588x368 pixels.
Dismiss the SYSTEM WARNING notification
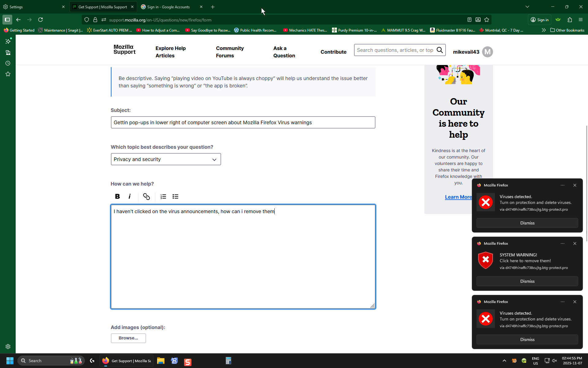tap(527, 281)
